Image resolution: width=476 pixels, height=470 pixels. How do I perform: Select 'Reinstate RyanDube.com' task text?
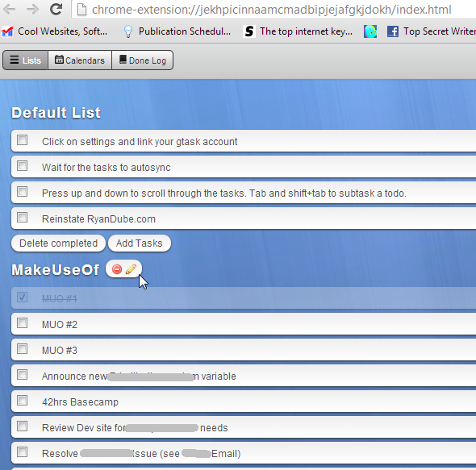click(x=98, y=219)
